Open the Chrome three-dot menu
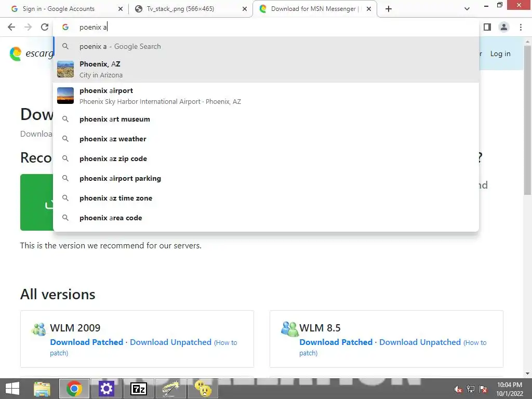Image resolution: width=532 pixels, height=399 pixels. coord(521,27)
